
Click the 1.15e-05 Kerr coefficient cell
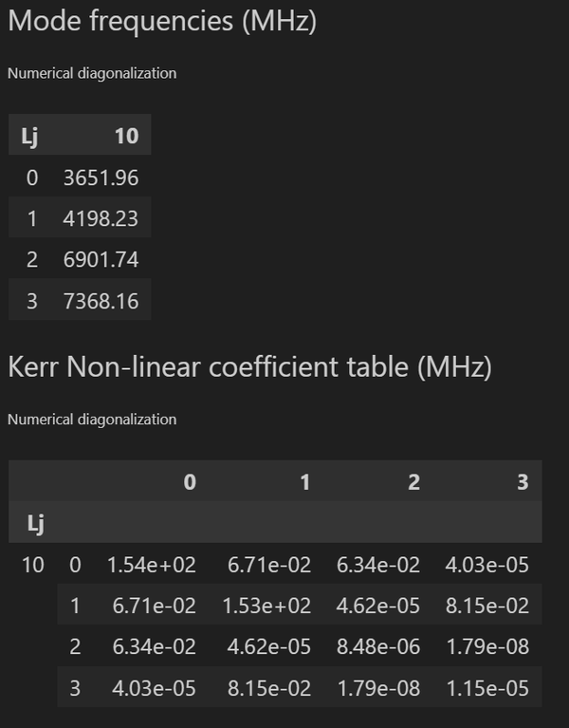pyautogui.click(x=486, y=687)
